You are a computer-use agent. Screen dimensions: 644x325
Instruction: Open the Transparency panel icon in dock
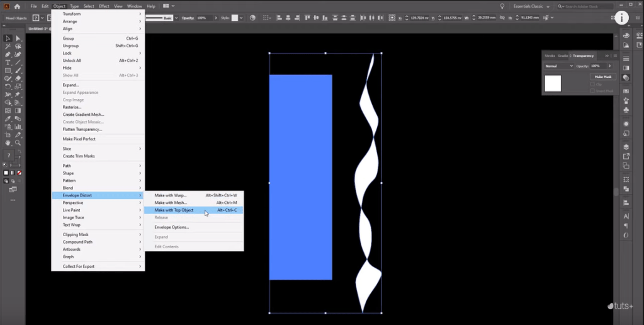click(x=626, y=77)
